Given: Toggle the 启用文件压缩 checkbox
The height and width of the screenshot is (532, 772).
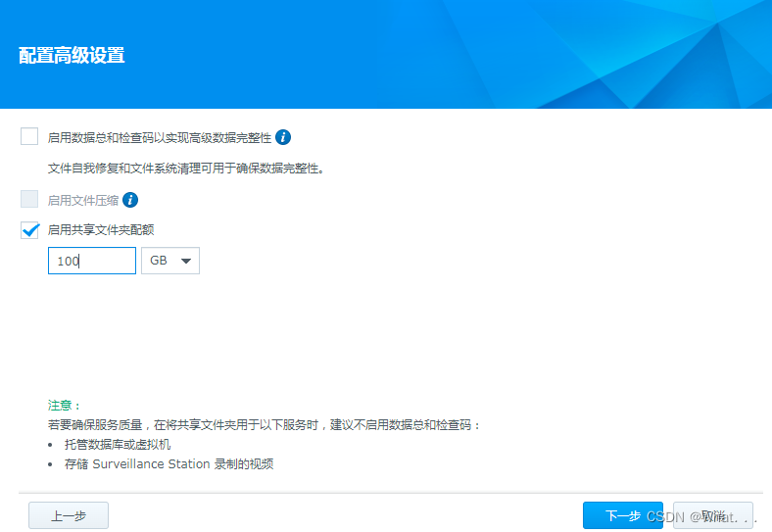Looking at the screenshot, I should [29, 200].
